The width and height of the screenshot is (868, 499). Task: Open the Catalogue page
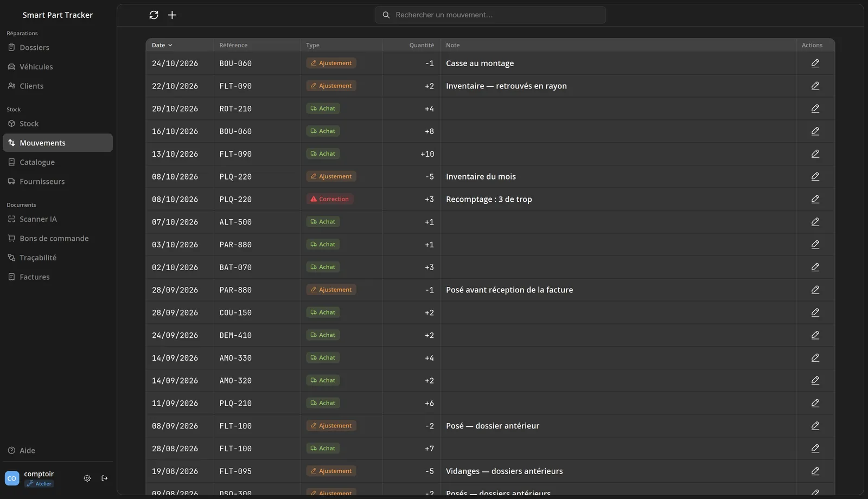pyautogui.click(x=58, y=162)
